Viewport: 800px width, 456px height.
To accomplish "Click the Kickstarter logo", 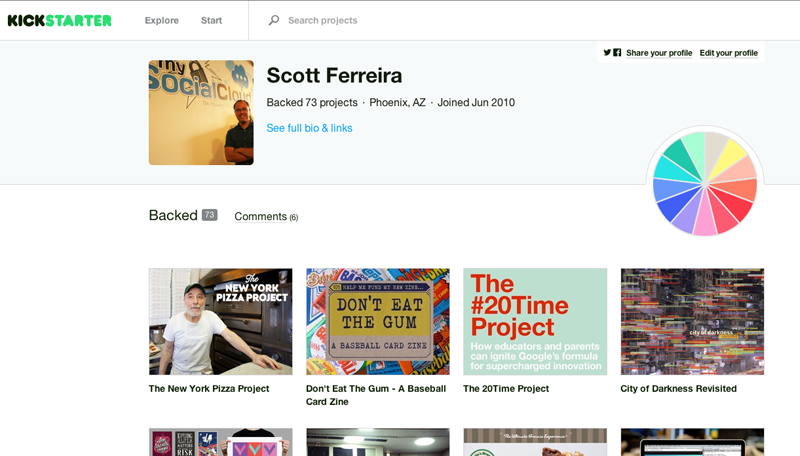I will coord(59,20).
